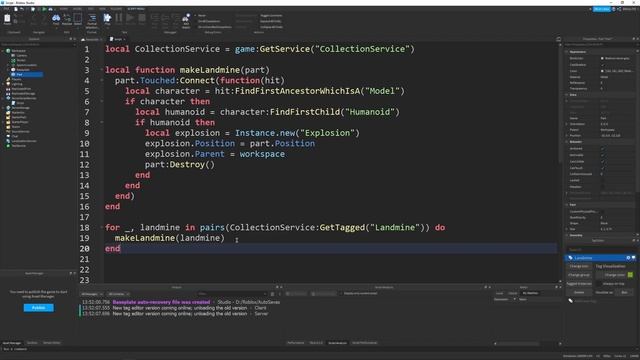
Task: Click the speech-bubble icon on Landmine tag row
Action: coord(633,258)
